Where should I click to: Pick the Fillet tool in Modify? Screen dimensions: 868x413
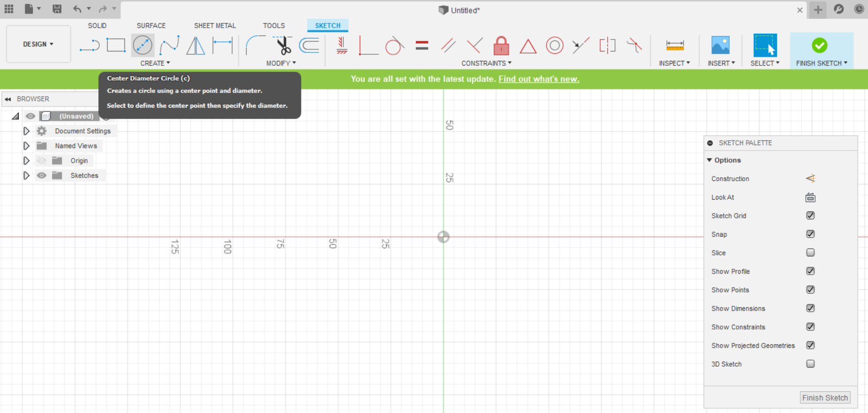(255, 45)
